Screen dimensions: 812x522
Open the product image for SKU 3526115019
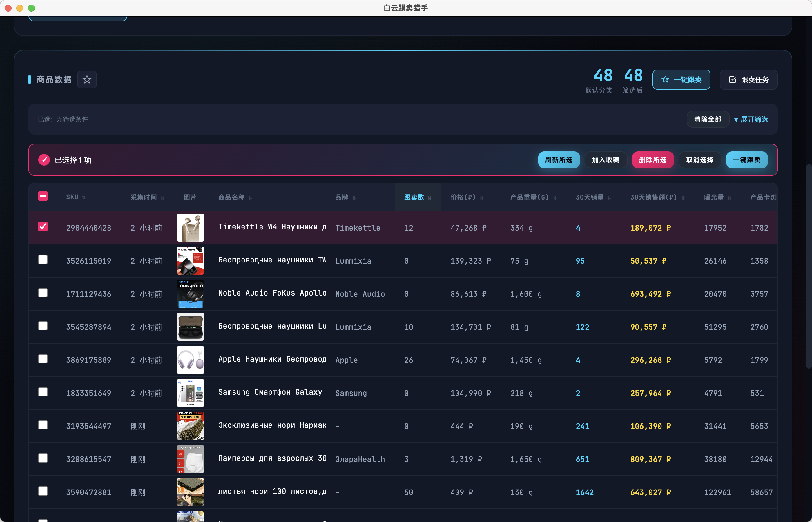point(191,261)
